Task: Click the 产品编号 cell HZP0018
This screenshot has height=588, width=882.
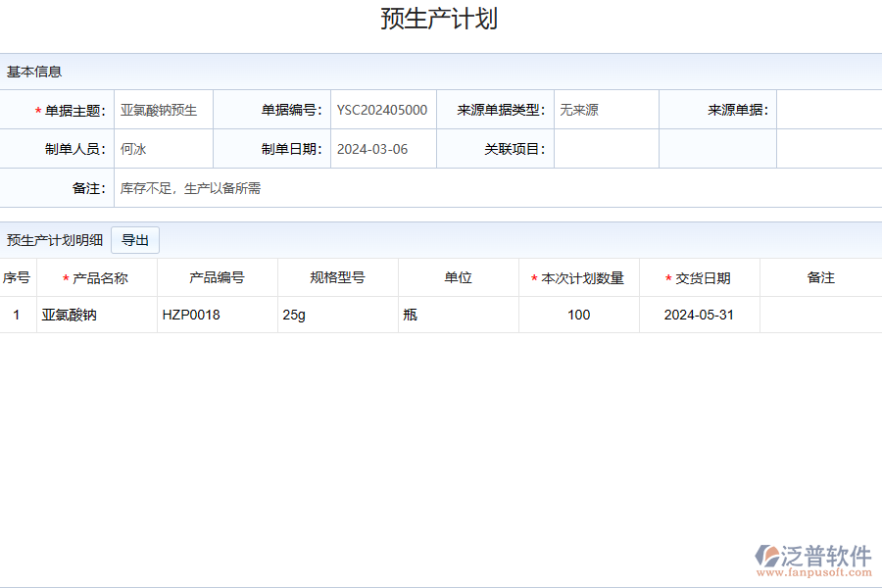Action: click(191, 315)
